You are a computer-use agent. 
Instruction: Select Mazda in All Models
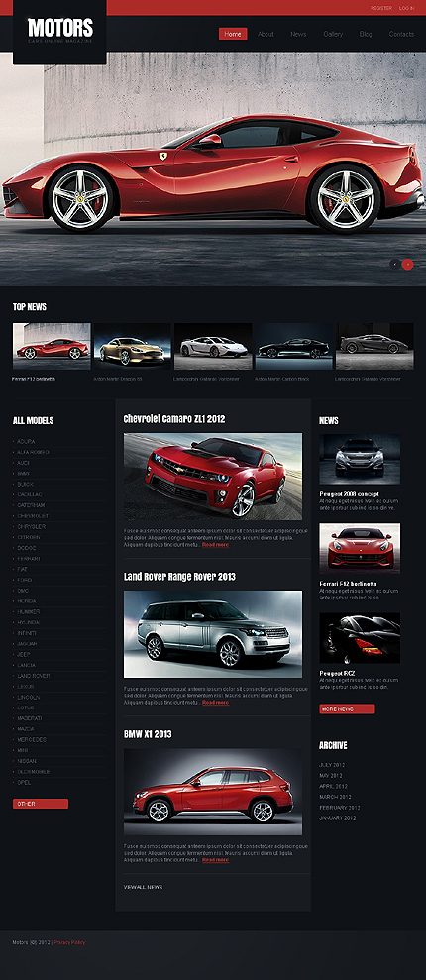[26, 728]
